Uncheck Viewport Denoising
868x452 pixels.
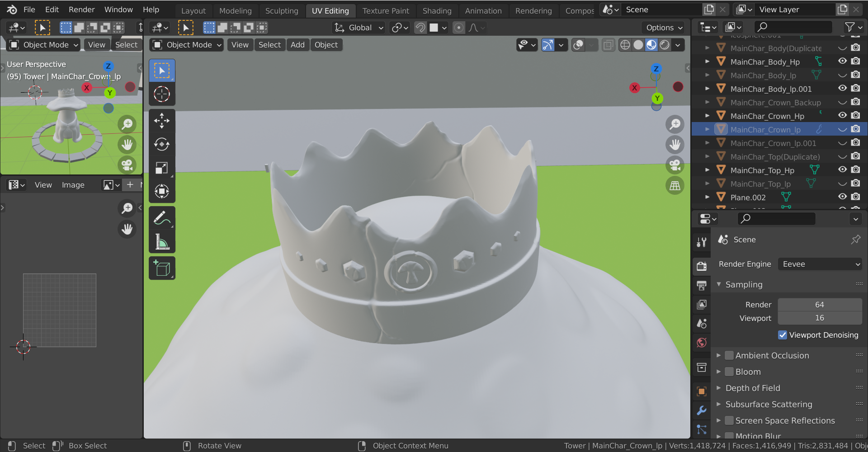coord(783,335)
